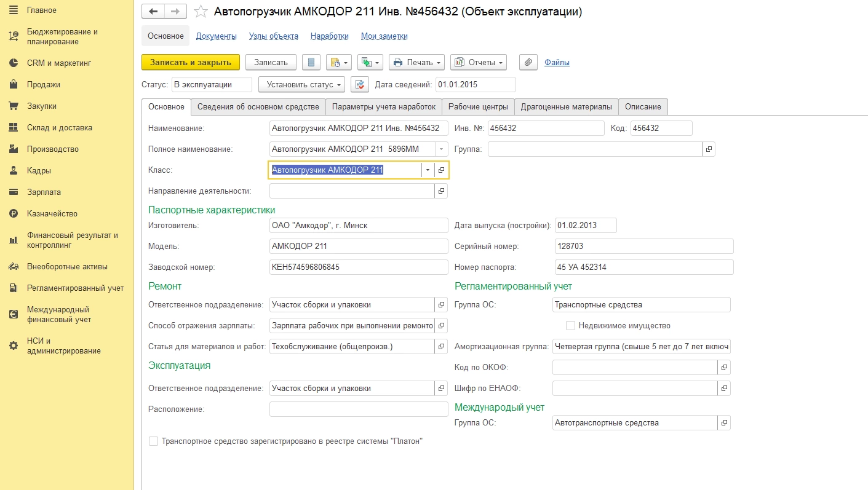This screenshot has height=490, width=868.
Task: Click the open icon for Код по ОКОФ
Action: 724,368
